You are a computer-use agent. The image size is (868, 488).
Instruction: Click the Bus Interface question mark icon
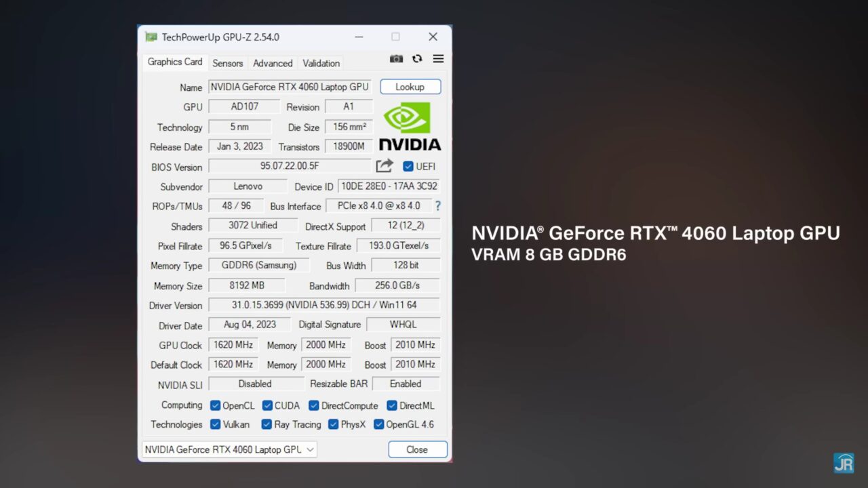point(437,206)
